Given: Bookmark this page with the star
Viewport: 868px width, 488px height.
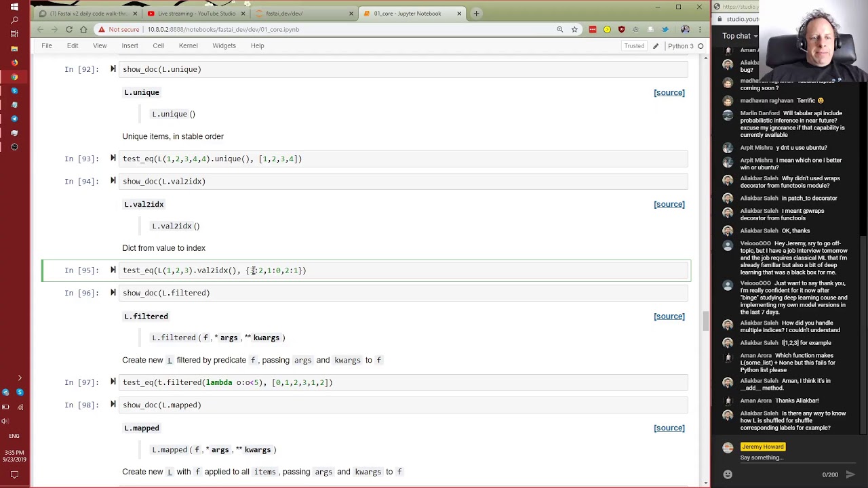Looking at the screenshot, I should point(574,30).
